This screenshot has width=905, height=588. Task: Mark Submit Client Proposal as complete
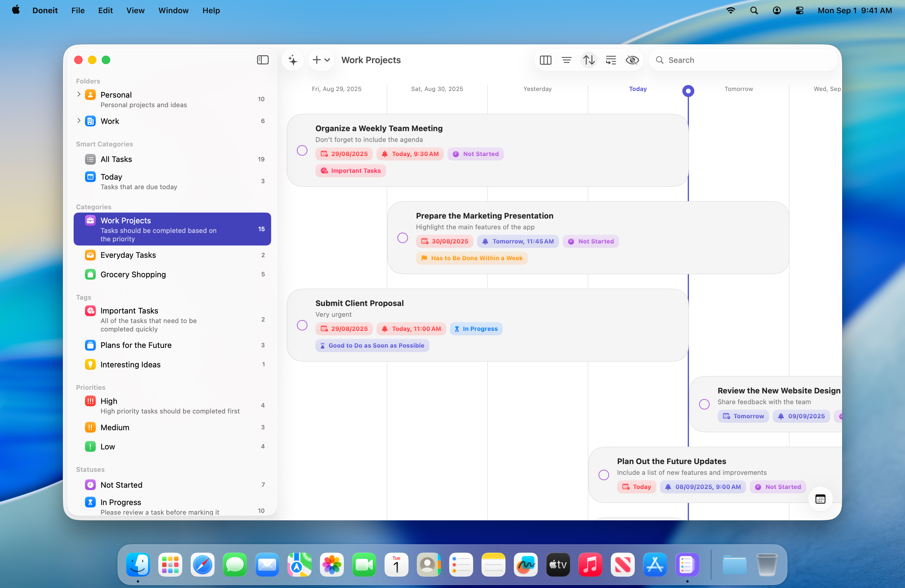click(x=302, y=325)
